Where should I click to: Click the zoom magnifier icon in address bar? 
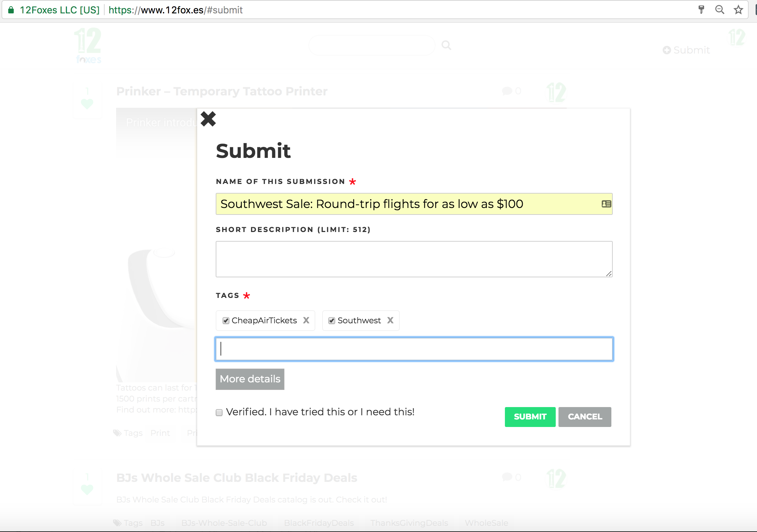pos(720,10)
